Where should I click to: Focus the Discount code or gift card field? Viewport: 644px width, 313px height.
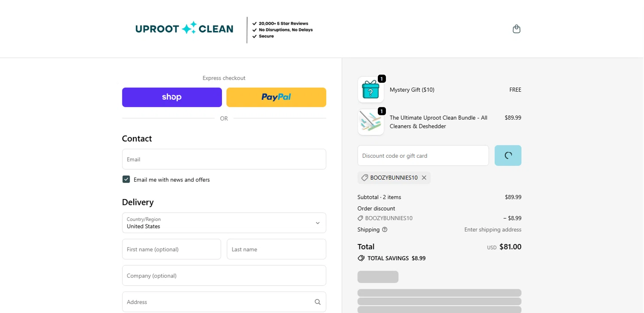[423, 156]
